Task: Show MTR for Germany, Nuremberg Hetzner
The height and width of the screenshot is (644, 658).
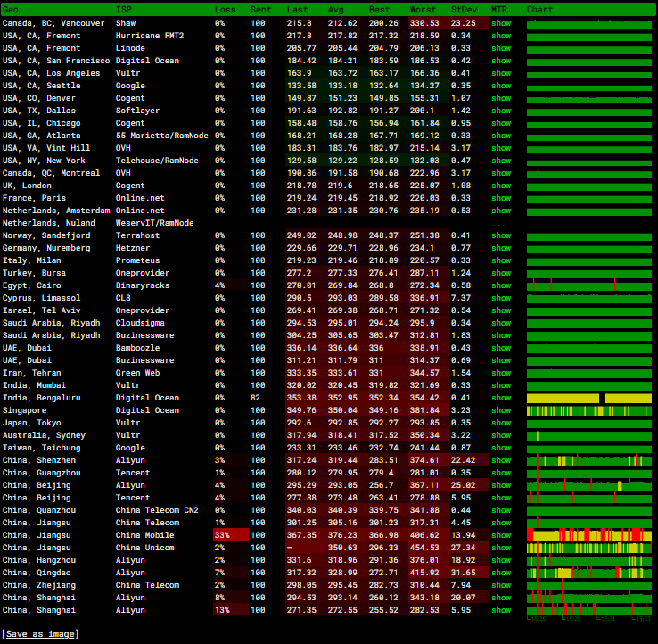Action: pos(501,248)
